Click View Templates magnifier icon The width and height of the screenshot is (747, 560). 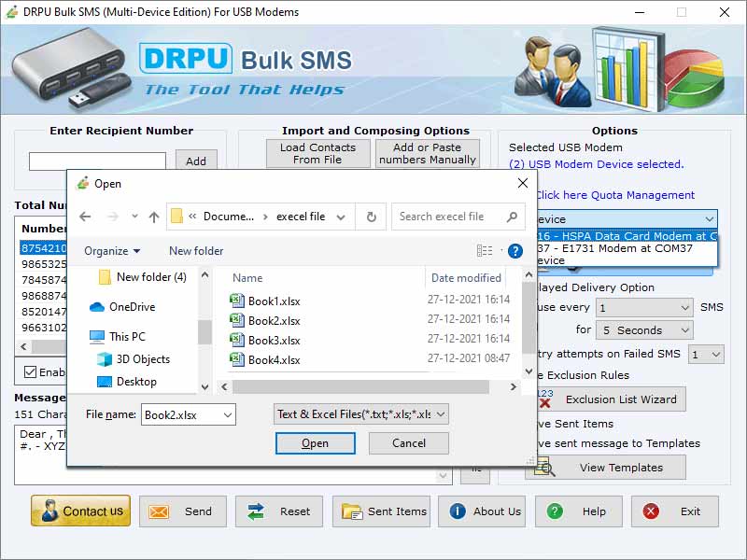click(x=545, y=468)
